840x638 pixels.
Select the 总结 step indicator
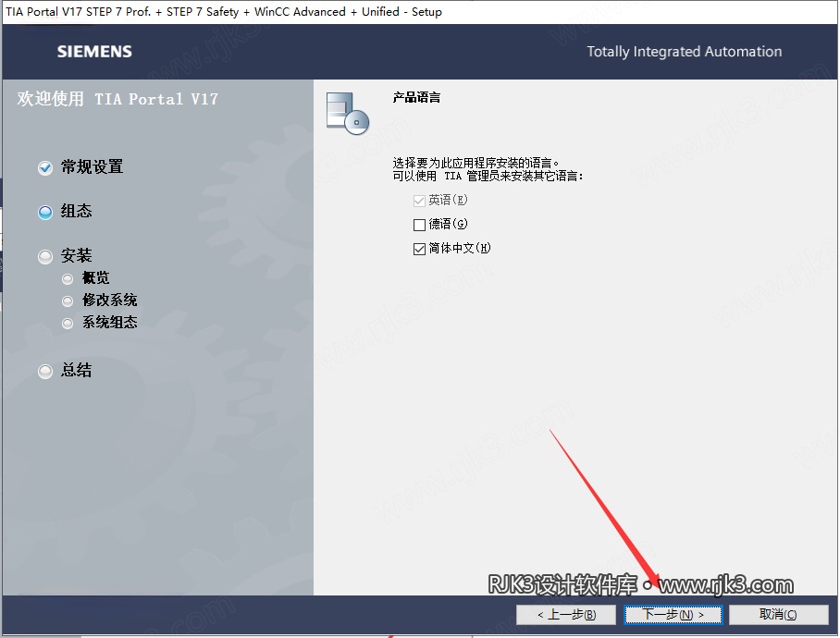(45, 372)
